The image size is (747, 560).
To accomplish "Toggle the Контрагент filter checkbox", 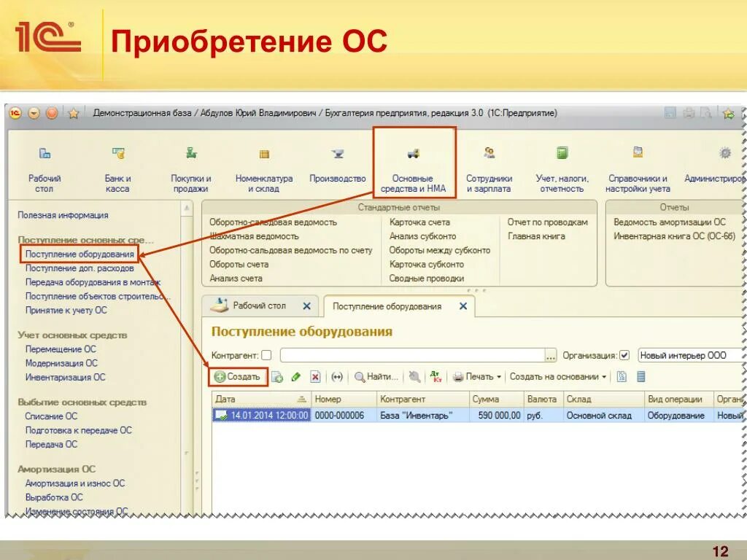I will tap(266, 355).
